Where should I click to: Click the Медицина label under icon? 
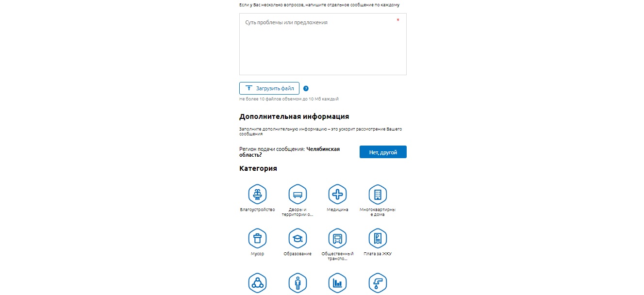(x=337, y=210)
